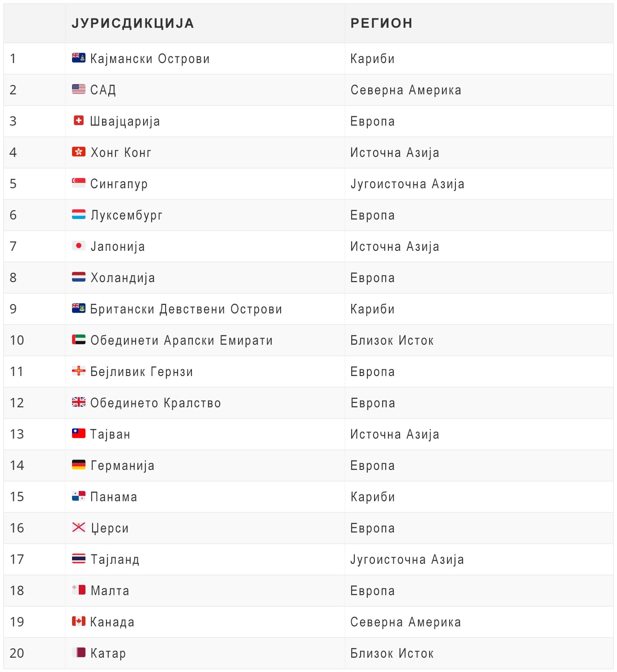Click the Jersey flag next to Џерси
The height and width of the screenshot is (672, 617).
[79, 527]
